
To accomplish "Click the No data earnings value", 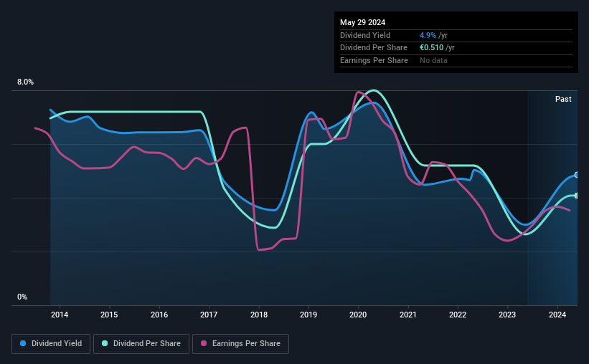I will coord(433,60).
